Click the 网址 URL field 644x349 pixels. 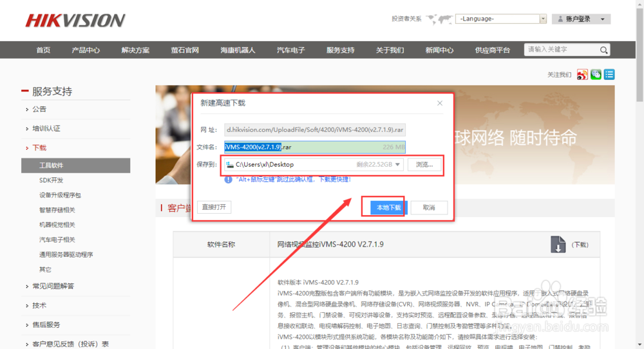point(315,129)
